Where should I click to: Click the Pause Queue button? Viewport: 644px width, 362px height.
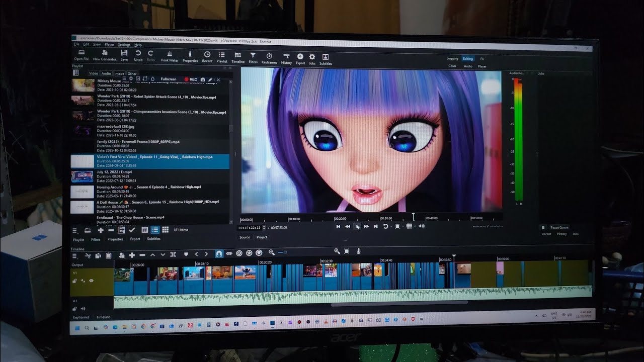point(559,227)
